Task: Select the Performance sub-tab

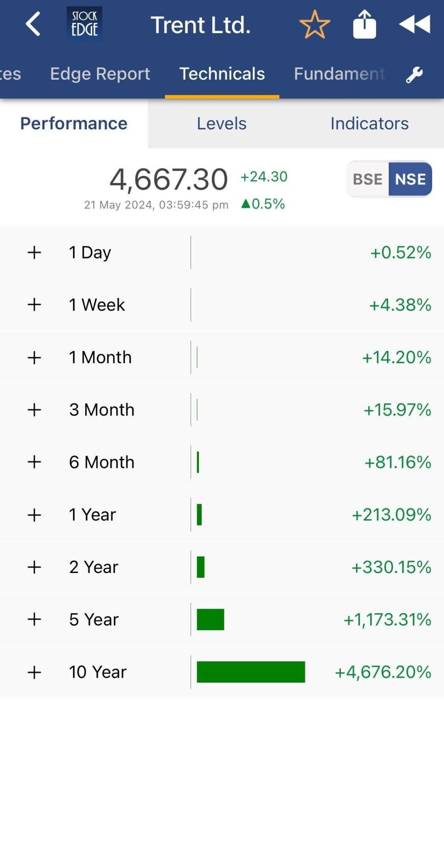Action: click(x=74, y=123)
